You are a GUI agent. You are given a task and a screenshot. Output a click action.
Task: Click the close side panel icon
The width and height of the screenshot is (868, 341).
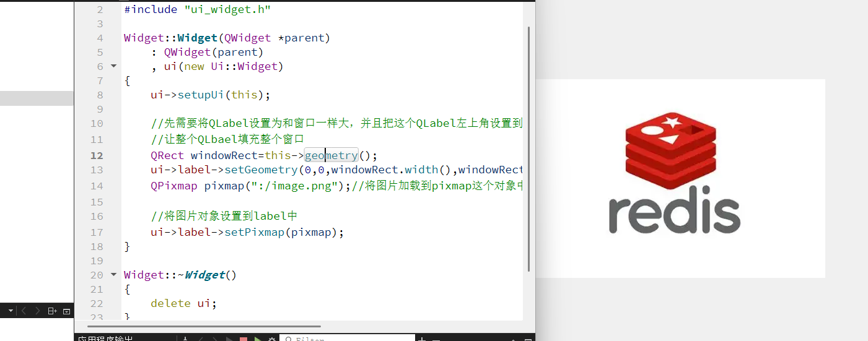pyautogui.click(x=67, y=311)
